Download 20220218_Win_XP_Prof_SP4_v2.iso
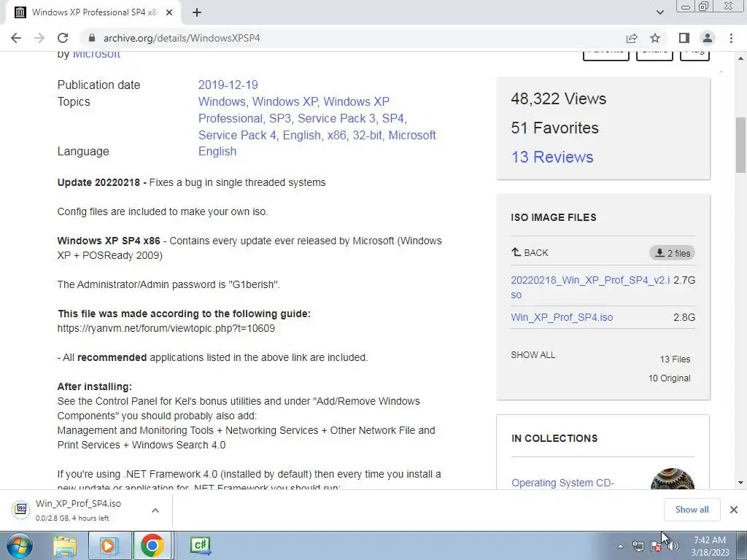747x560 pixels. coord(590,287)
